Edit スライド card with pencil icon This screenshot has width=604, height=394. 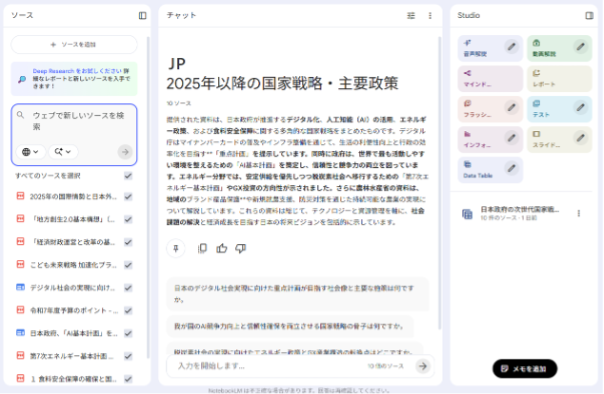(x=580, y=137)
